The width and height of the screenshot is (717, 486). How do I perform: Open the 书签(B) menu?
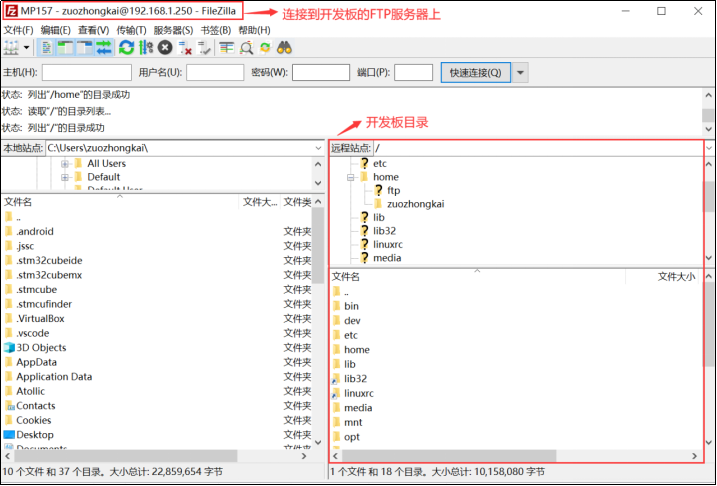(x=216, y=30)
